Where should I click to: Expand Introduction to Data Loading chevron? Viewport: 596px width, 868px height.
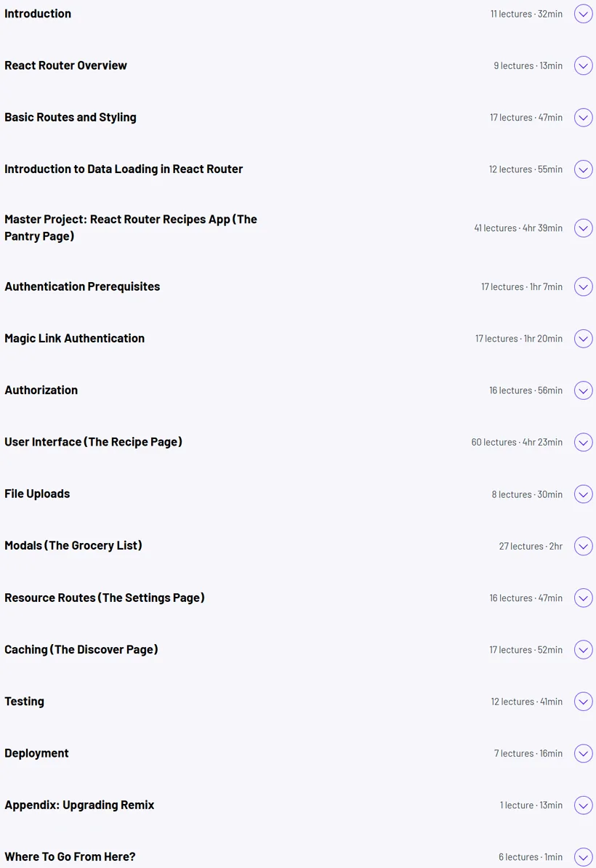tap(583, 169)
